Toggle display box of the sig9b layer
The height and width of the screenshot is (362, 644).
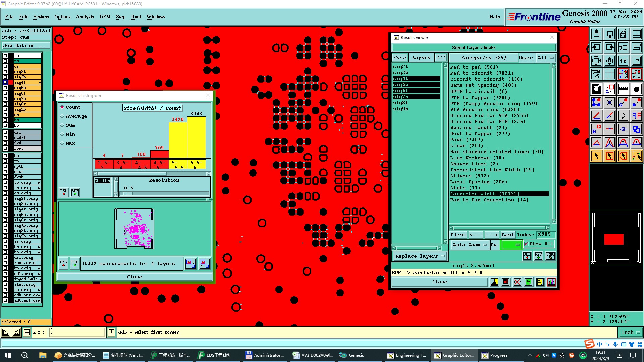click(5, 109)
